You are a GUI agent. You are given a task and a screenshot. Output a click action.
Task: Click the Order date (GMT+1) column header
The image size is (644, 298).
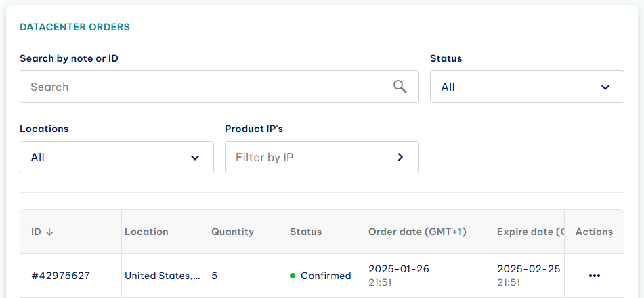coord(417,232)
